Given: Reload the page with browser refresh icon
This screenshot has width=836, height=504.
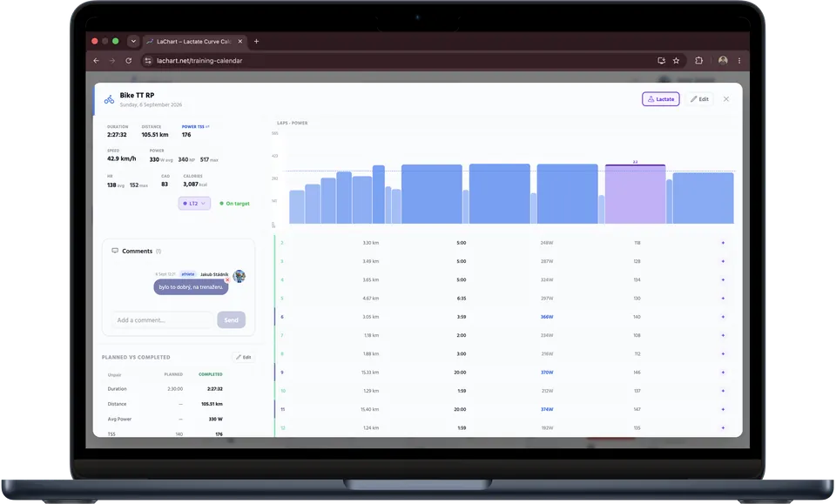Looking at the screenshot, I should pyautogui.click(x=129, y=61).
